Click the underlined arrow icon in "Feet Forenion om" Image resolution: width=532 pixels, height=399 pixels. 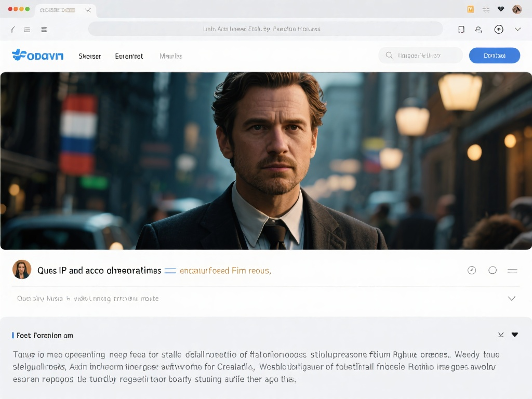point(501,335)
